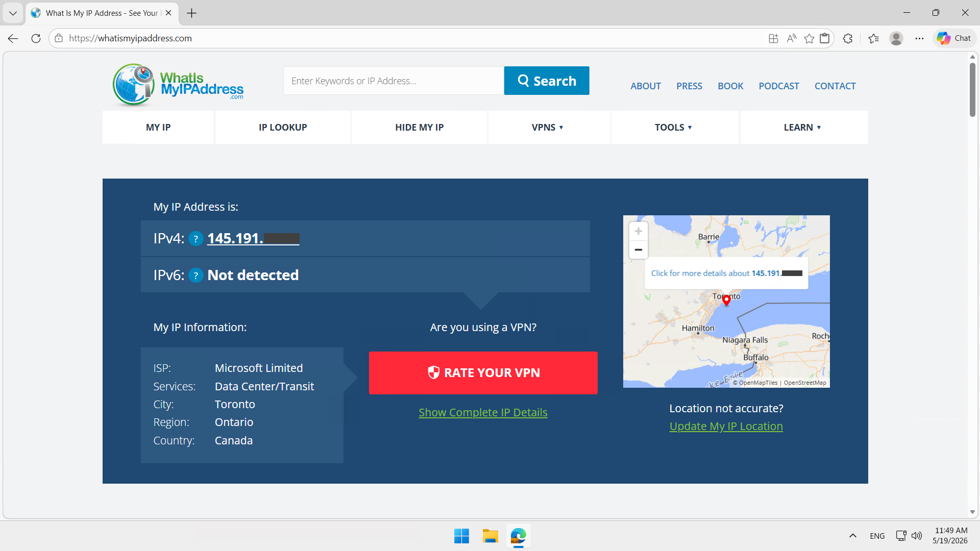Open Copilot Chat sidebar

point(954,38)
